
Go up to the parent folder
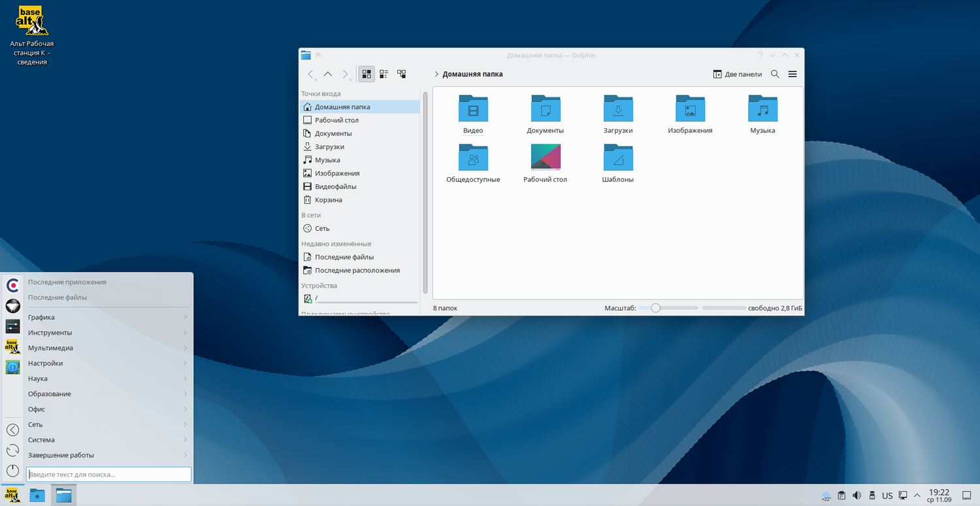pyautogui.click(x=328, y=75)
